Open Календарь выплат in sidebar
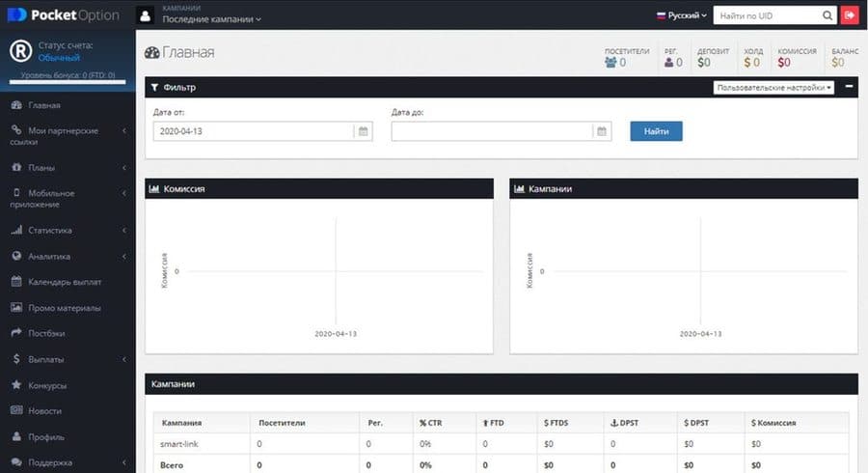 (65, 282)
